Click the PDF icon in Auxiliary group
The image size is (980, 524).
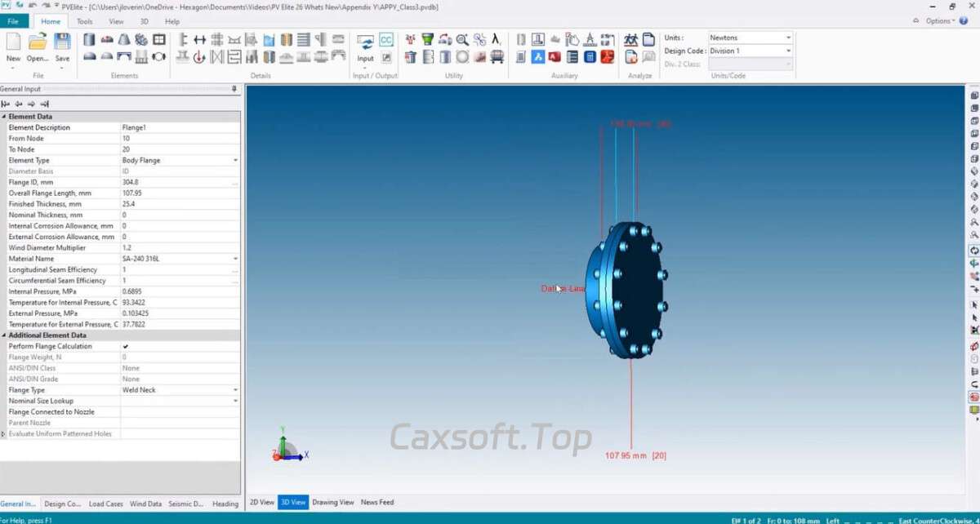tap(608, 57)
